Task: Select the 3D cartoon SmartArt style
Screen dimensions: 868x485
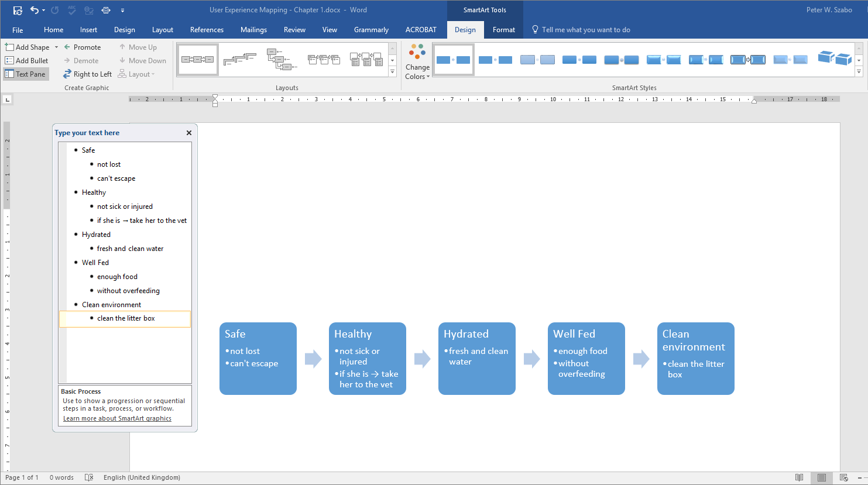Action: pyautogui.click(x=834, y=59)
